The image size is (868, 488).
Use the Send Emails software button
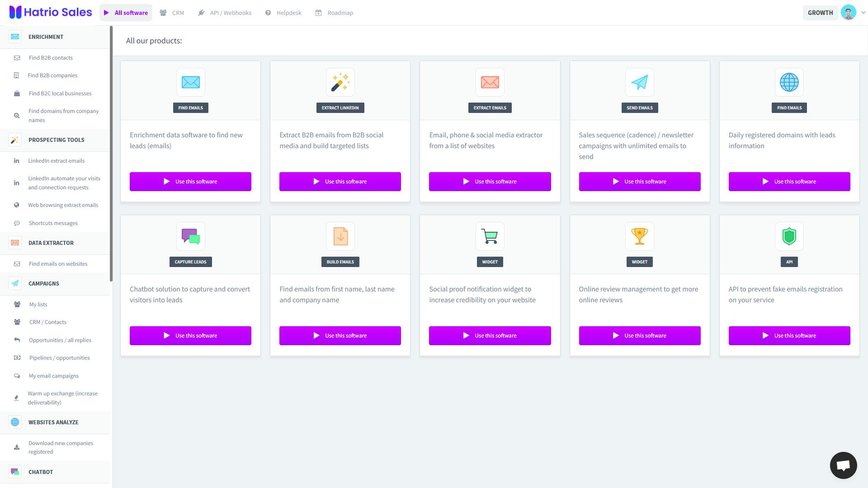pos(639,182)
